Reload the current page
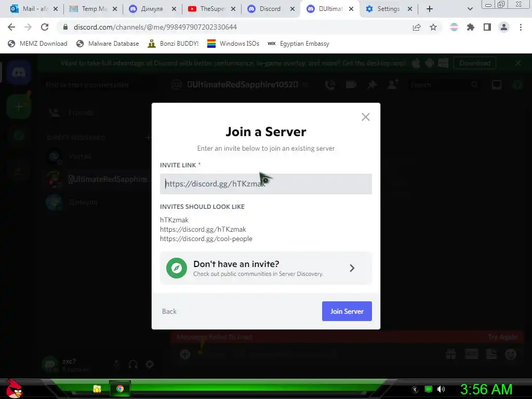Viewport: 532px width, 399px height. pos(45,27)
